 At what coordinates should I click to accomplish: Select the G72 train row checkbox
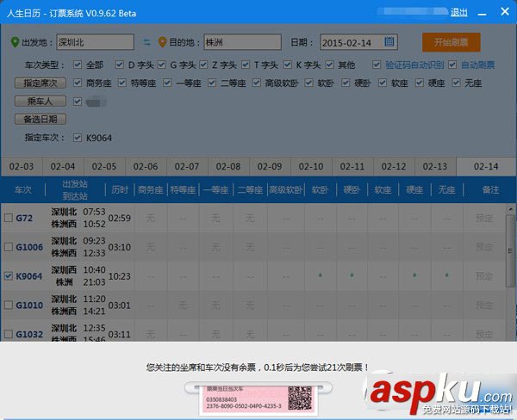pos(9,218)
